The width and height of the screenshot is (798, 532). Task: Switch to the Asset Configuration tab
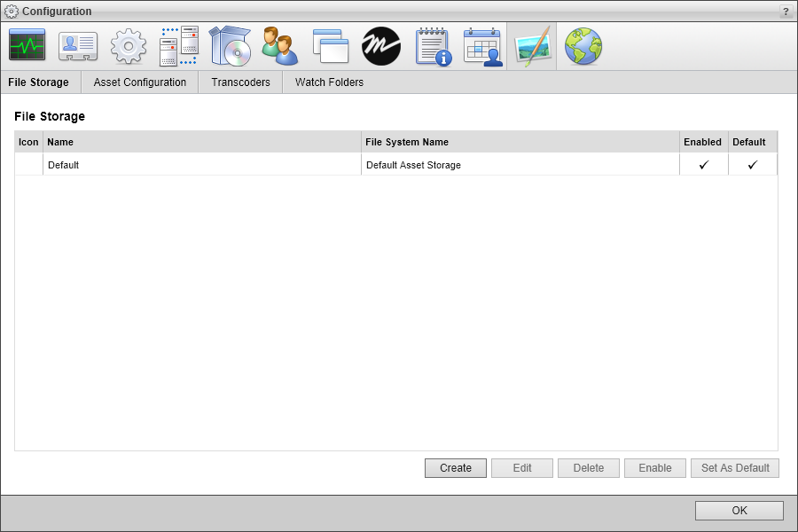pyautogui.click(x=138, y=82)
